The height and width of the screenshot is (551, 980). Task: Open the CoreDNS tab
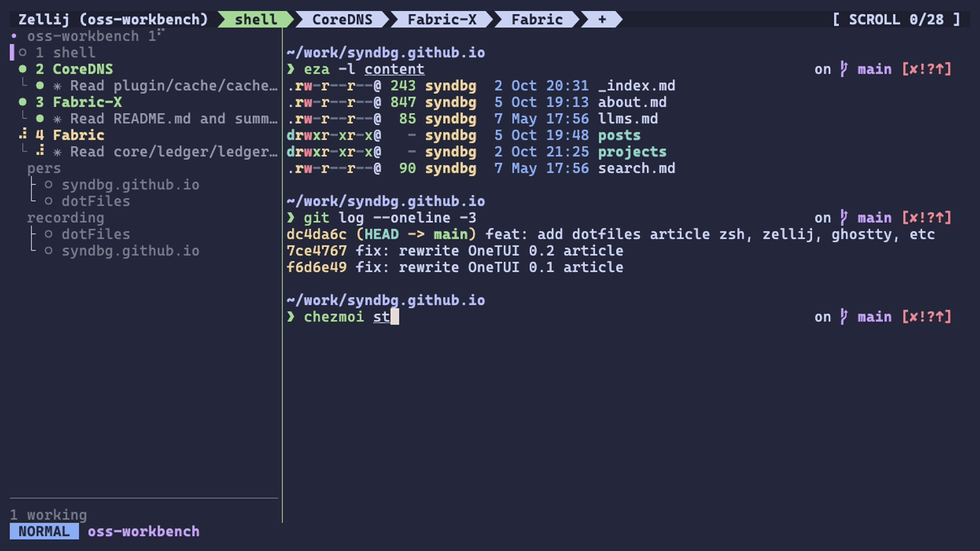342,20
